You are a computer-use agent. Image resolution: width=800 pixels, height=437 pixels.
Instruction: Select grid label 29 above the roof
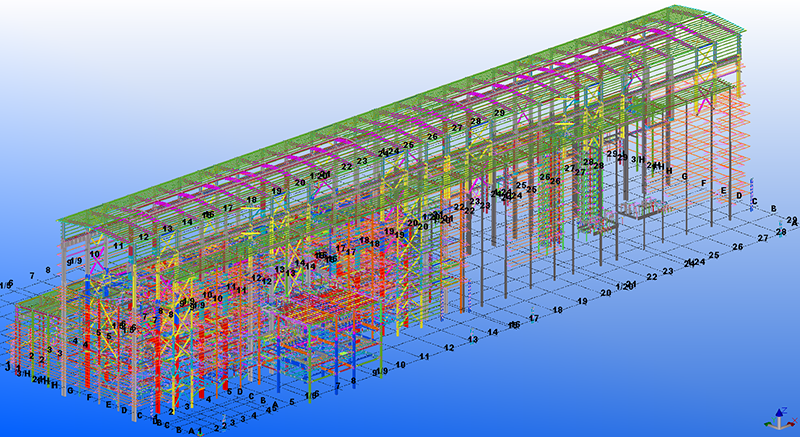[499, 115]
